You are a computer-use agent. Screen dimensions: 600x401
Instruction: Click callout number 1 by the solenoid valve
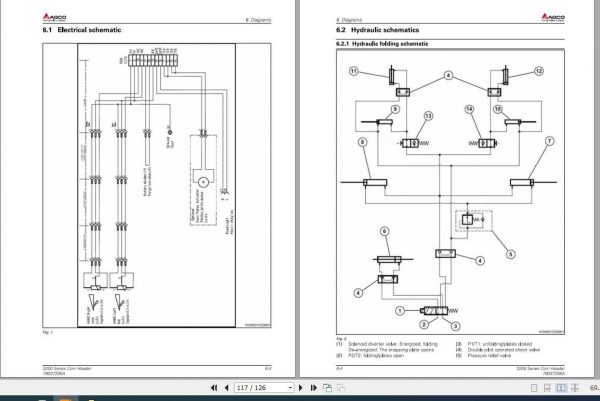(x=400, y=311)
